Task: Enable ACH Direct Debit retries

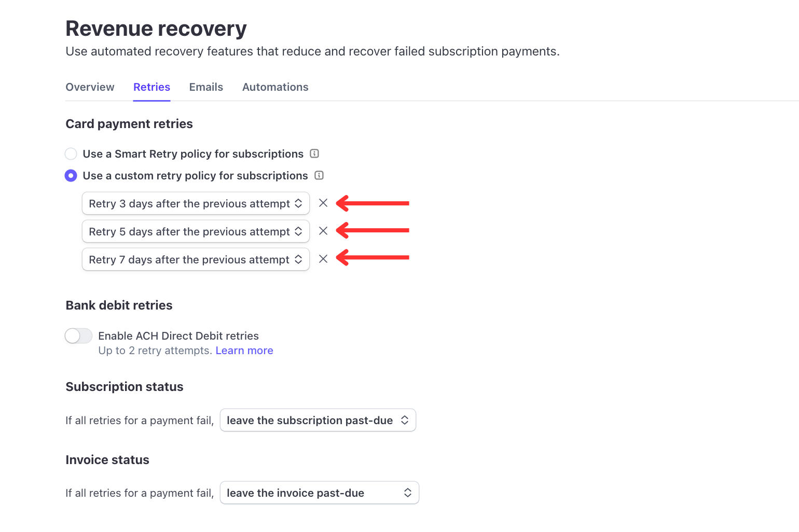Action: tap(78, 336)
